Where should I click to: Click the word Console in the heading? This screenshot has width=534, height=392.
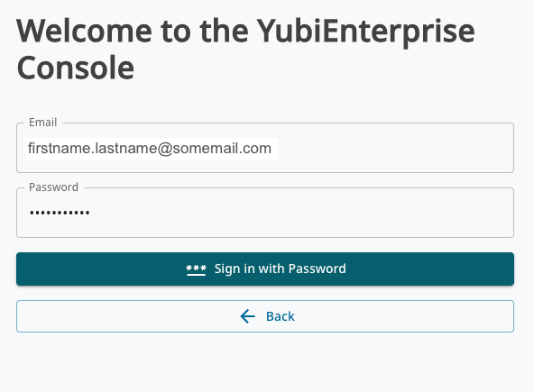(75, 68)
